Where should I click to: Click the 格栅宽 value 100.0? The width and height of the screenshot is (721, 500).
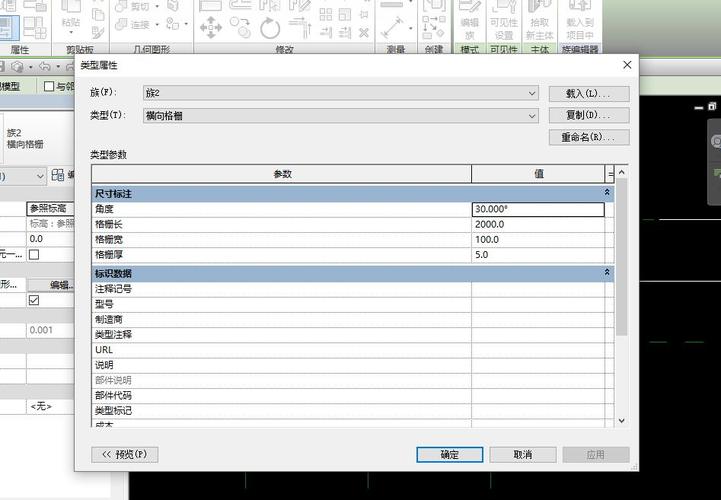click(x=538, y=240)
